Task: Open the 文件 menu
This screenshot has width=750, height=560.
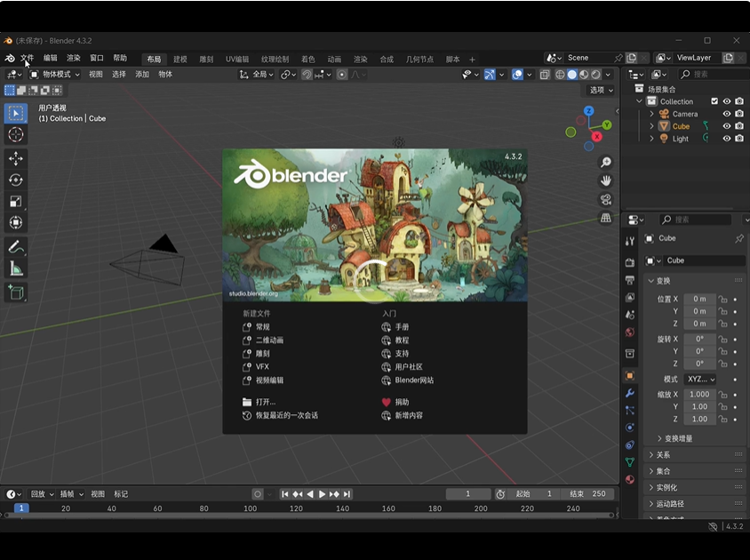Action: 27,59
